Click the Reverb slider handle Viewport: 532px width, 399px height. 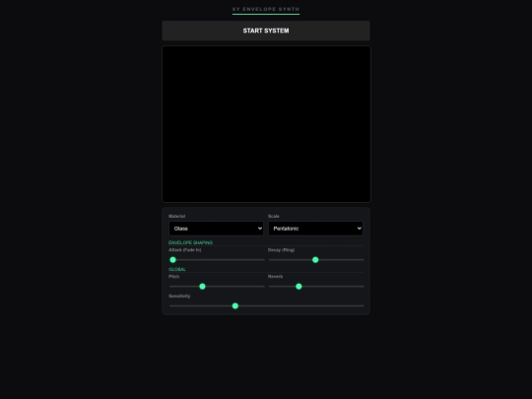[x=299, y=287]
